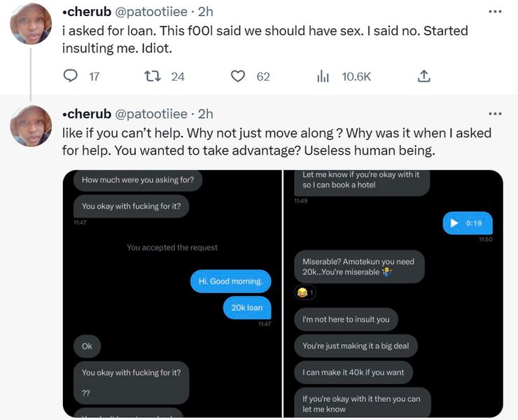The height and width of the screenshot is (420, 518).
Task: Open @patootiiee handle on second tweet
Action: [x=150, y=113]
